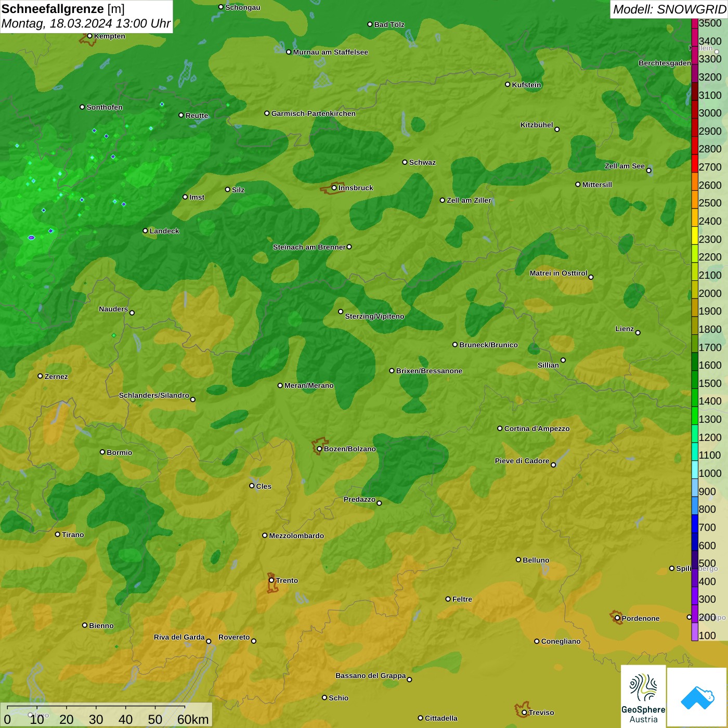
Task: Click the Garmisch-Partenkirchen label
Action: point(314,113)
